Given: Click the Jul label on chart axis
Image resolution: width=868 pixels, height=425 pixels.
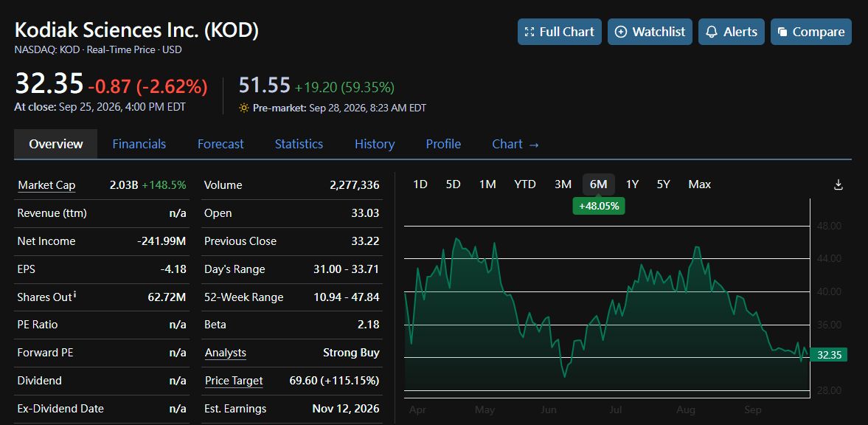Looking at the screenshot, I should (616, 410).
